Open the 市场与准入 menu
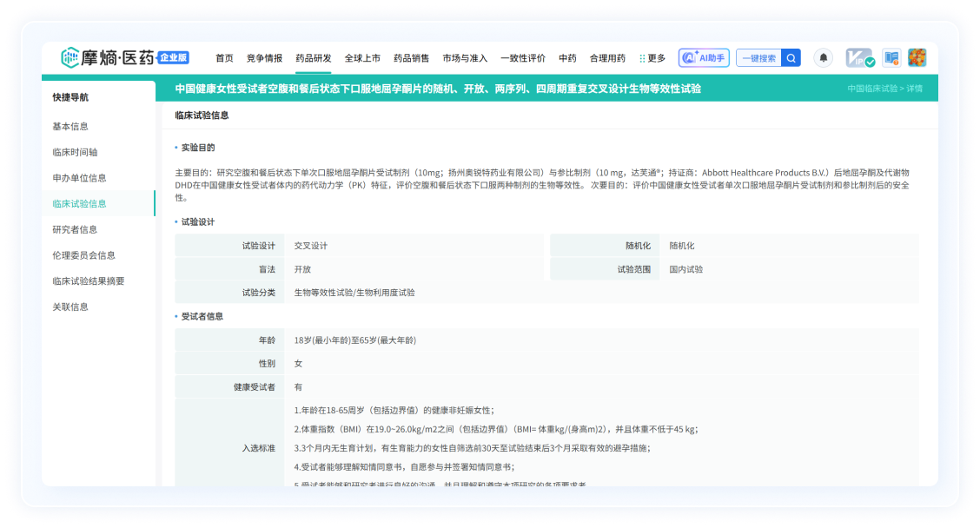Viewport: 980px width, 528px height. (x=465, y=58)
